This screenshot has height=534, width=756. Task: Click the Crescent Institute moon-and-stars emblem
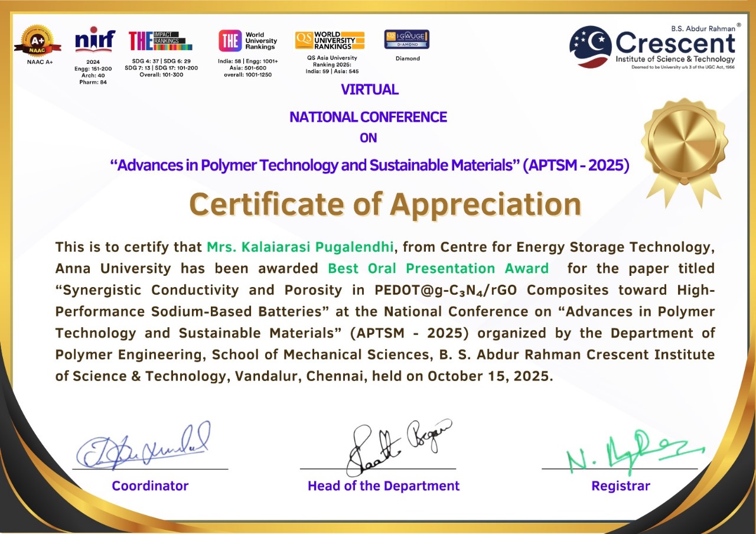tap(590, 46)
